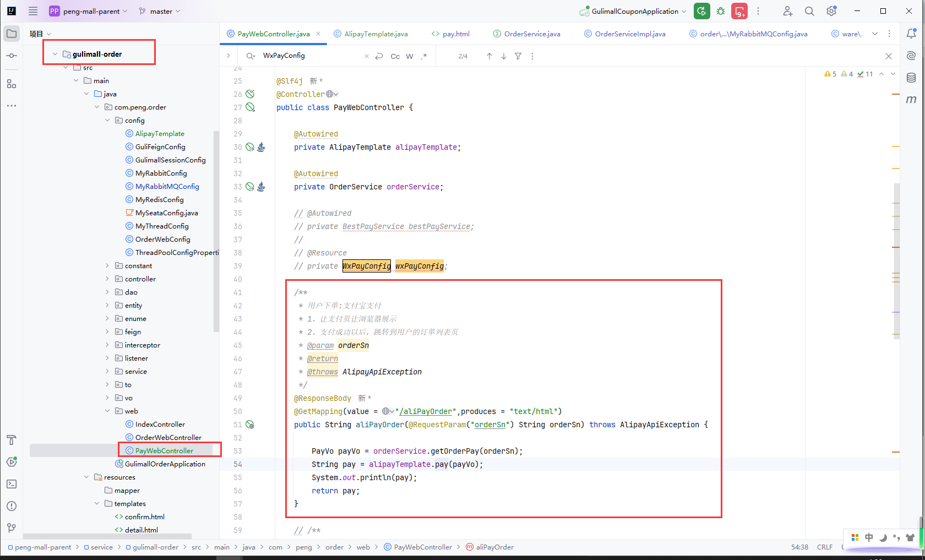The width and height of the screenshot is (925, 560).
Task: Open the Services tool window
Action: pyautogui.click(x=12, y=462)
